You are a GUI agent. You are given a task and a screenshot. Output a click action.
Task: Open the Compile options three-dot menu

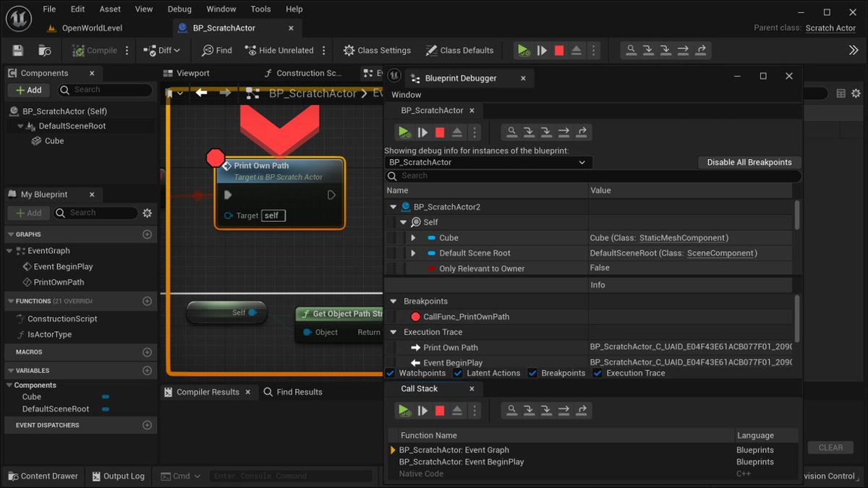[x=127, y=51]
